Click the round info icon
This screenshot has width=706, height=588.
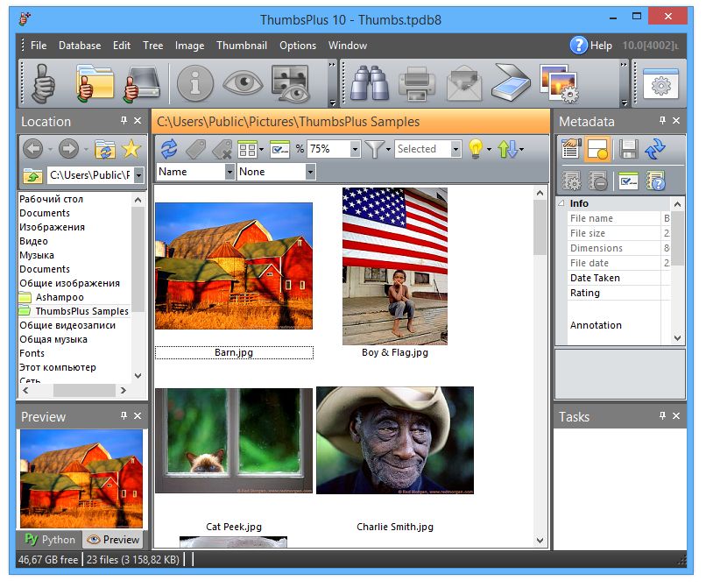tap(195, 85)
